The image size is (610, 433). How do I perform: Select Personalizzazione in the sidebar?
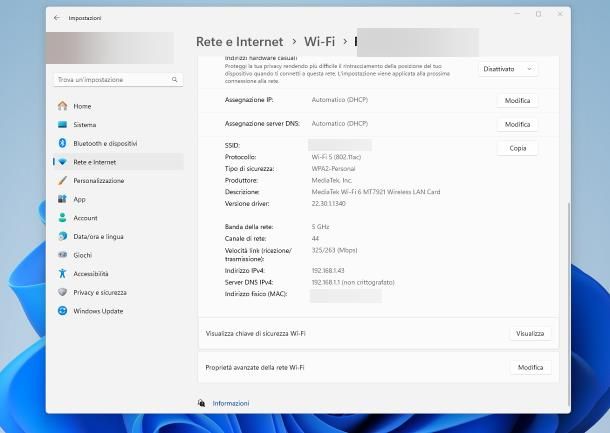coord(118,181)
